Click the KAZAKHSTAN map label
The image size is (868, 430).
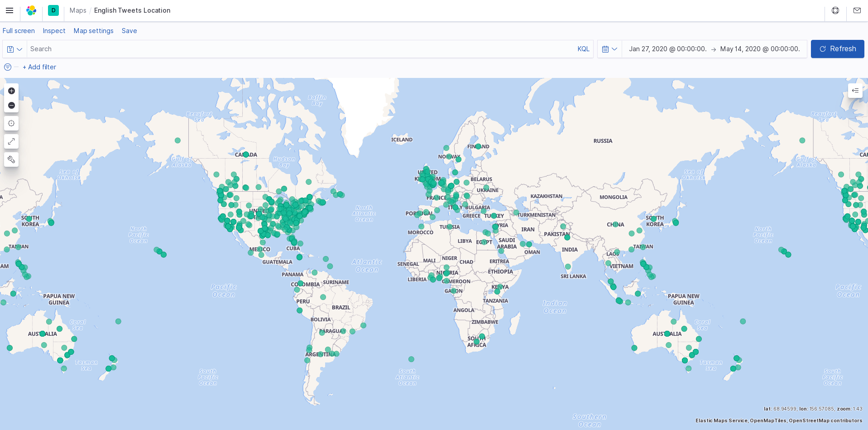pos(547,196)
